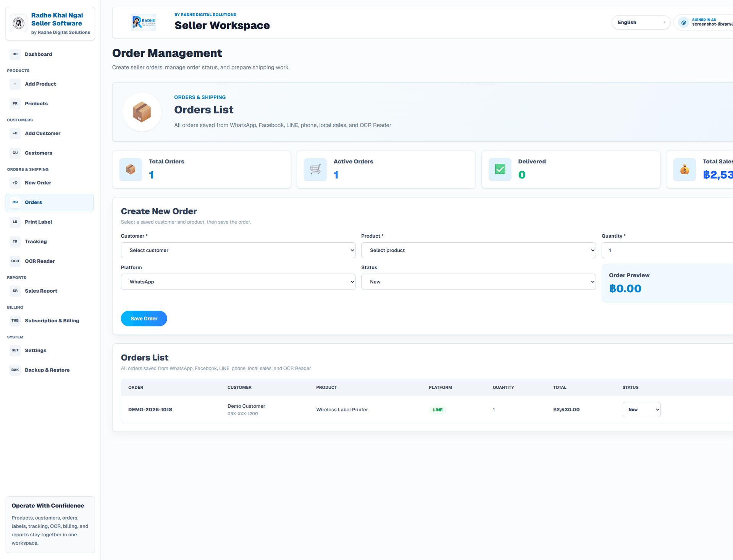Open the New Order link
The image size is (733, 560).
pos(50,182)
